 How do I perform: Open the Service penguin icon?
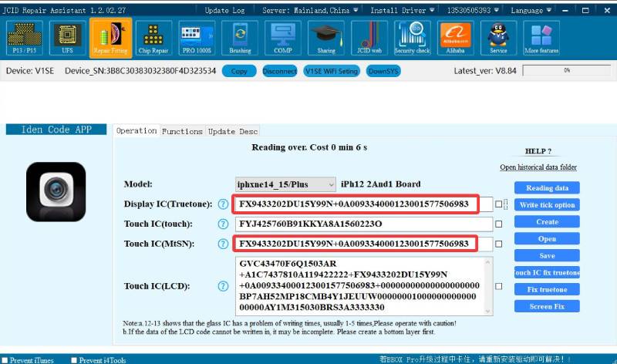click(x=498, y=38)
